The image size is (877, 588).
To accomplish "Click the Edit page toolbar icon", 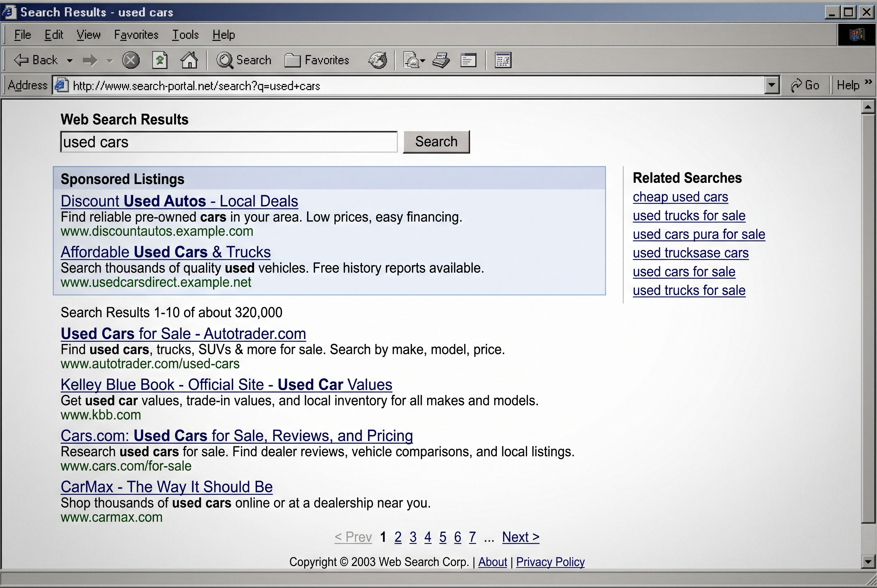I will pos(468,60).
